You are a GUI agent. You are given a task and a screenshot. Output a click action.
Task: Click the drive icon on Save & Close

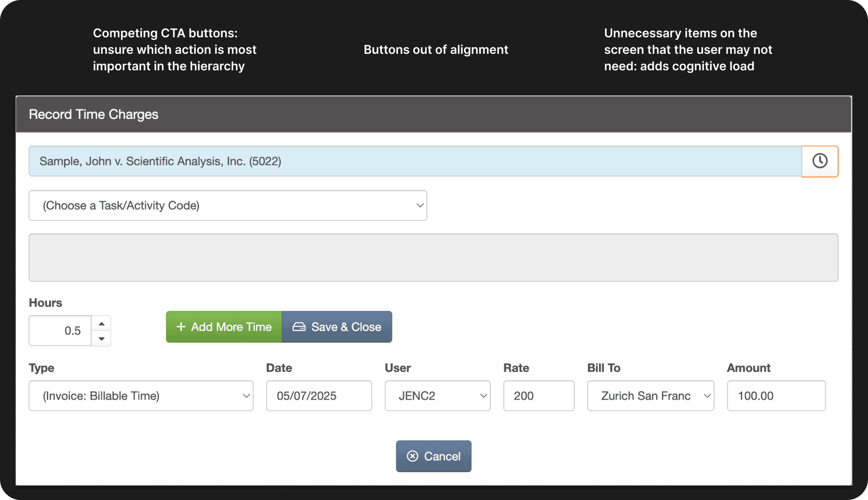pyautogui.click(x=299, y=327)
